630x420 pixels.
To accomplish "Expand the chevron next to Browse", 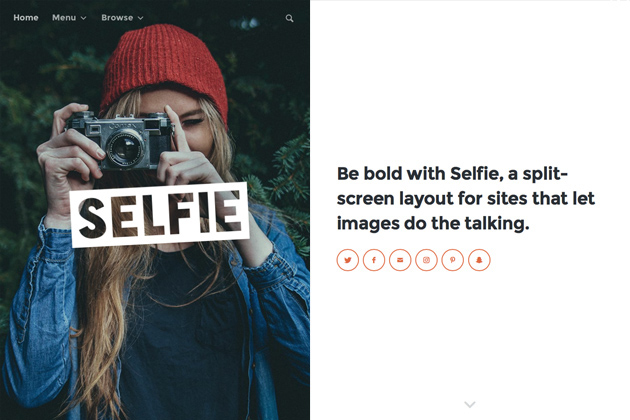I will (x=141, y=18).
